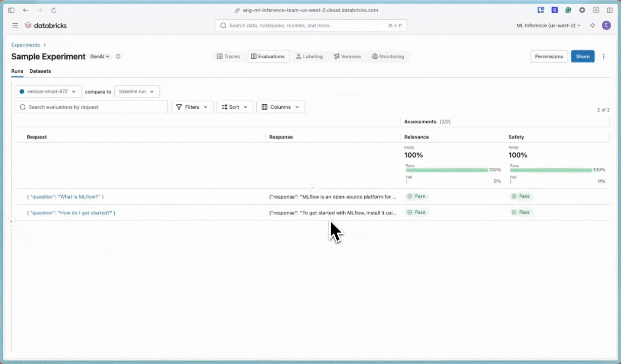Viewport: 621px width, 364px height.
Task: Reload the page with the refresh icon
Action: [54, 10]
